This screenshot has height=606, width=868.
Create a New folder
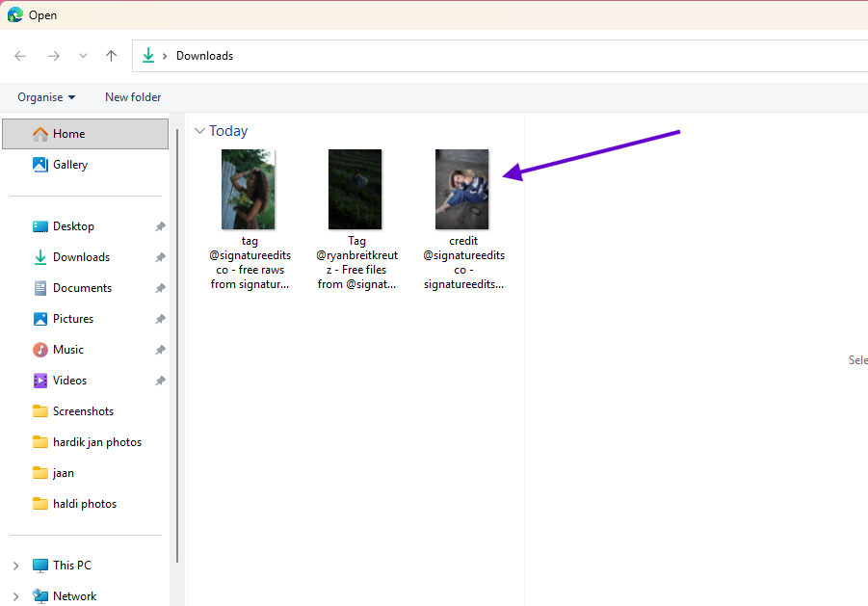click(132, 96)
